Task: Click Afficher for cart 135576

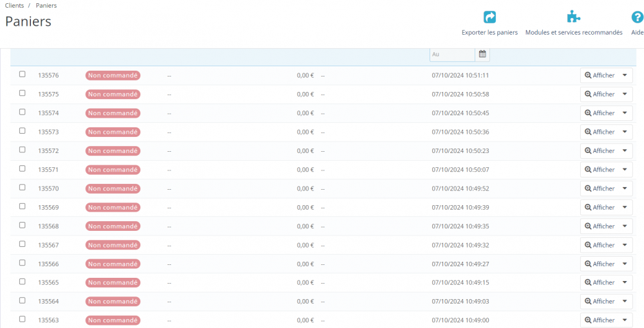Action: [600, 75]
